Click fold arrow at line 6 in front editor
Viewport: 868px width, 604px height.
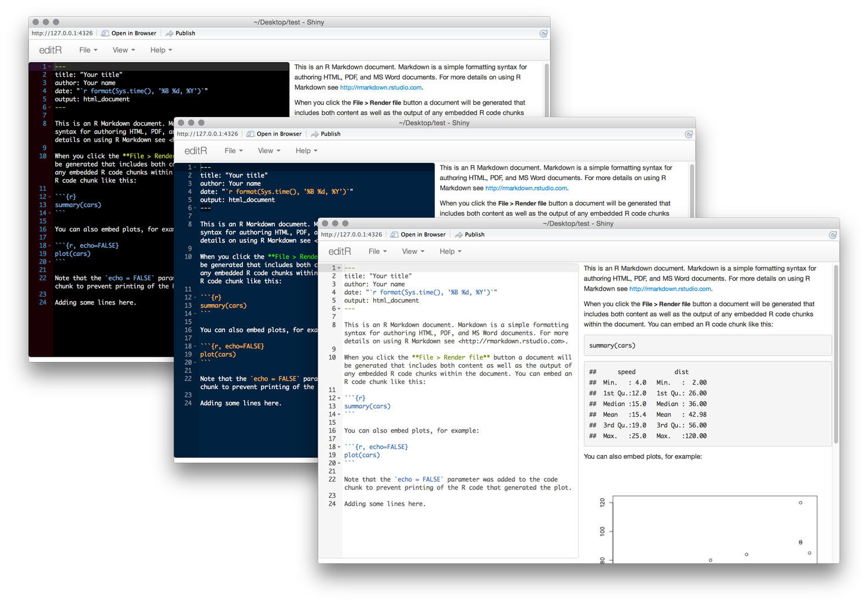(x=339, y=309)
